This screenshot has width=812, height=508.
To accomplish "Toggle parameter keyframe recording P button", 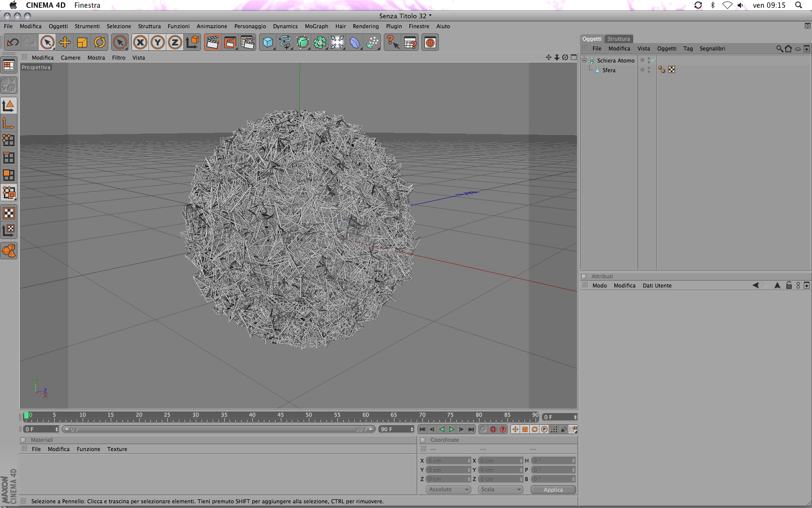I will click(x=544, y=429).
